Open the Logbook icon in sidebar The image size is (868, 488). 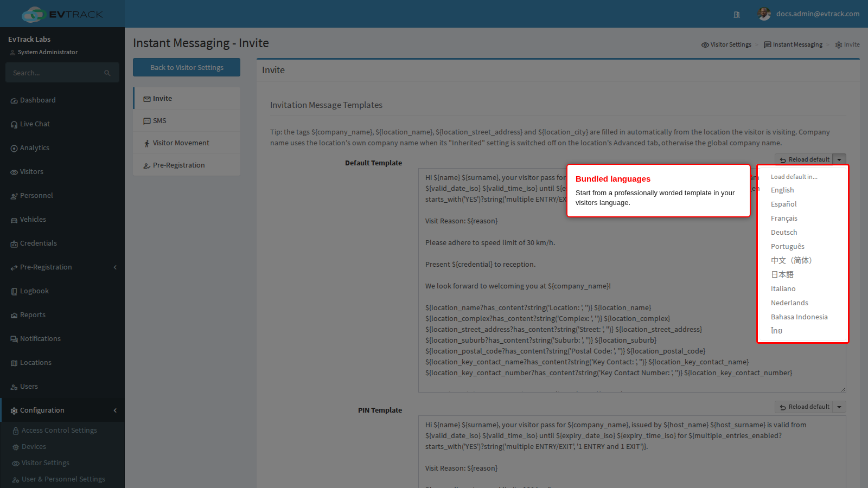tap(14, 291)
